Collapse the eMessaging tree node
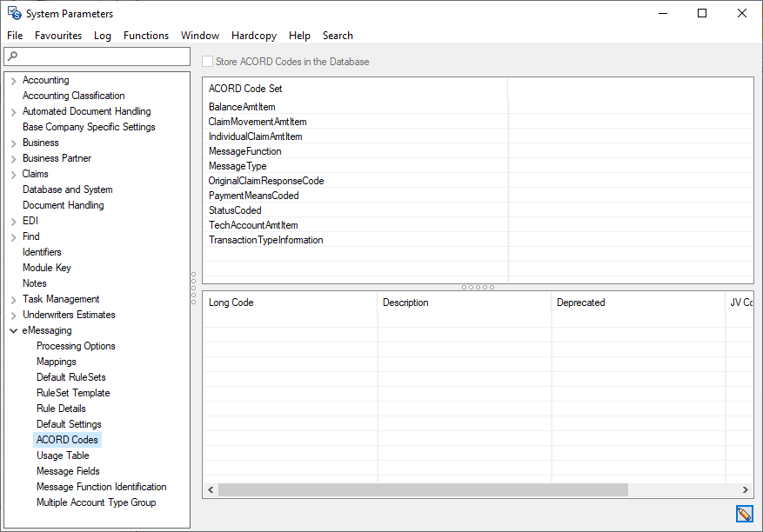 tap(13, 331)
